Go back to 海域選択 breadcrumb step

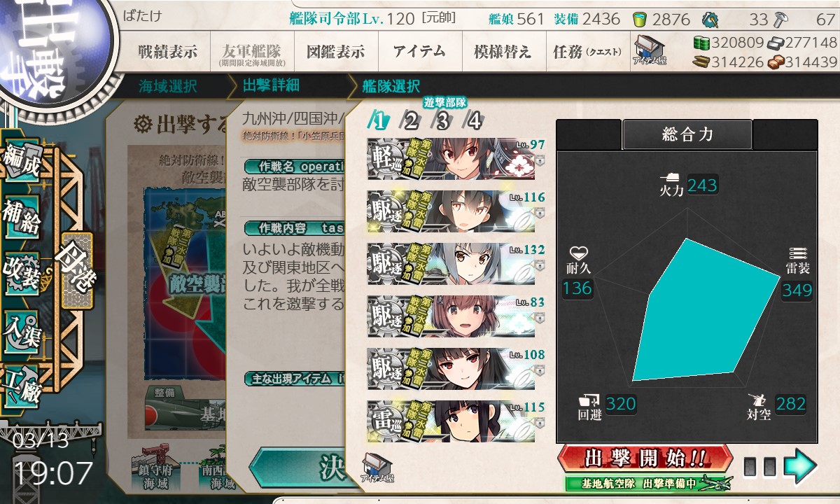(168, 87)
